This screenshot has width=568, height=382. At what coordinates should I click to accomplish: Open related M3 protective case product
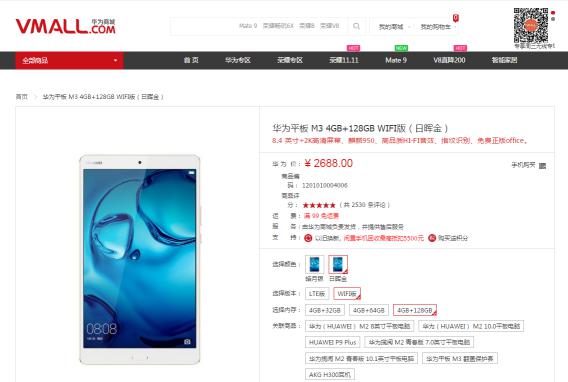[x=460, y=358]
